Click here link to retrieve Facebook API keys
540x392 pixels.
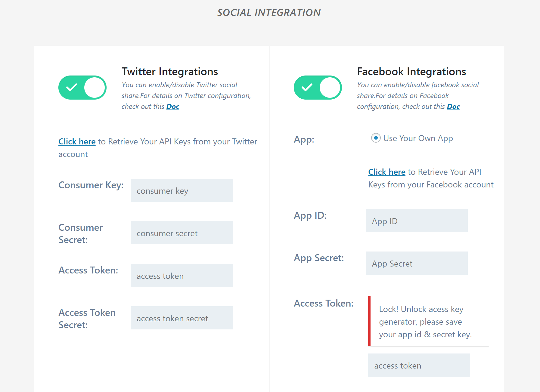[387, 172]
